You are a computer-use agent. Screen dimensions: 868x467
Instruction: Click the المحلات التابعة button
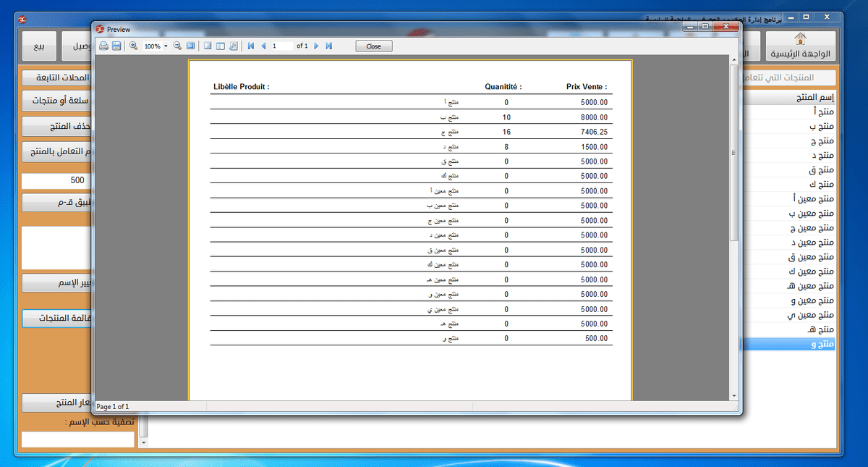tap(56, 77)
